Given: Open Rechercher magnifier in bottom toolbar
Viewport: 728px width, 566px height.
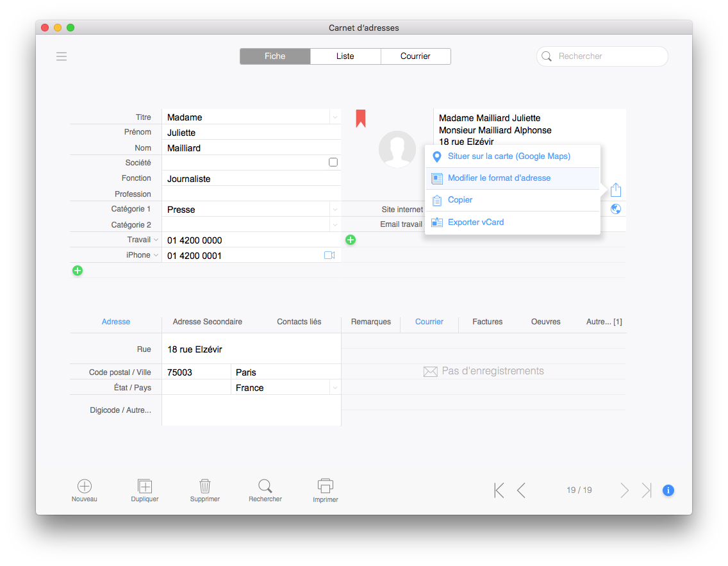Looking at the screenshot, I should click(265, 486).
